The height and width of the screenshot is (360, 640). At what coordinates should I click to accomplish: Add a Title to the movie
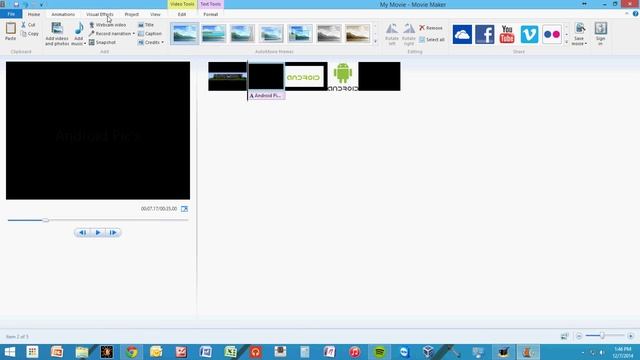146,25
